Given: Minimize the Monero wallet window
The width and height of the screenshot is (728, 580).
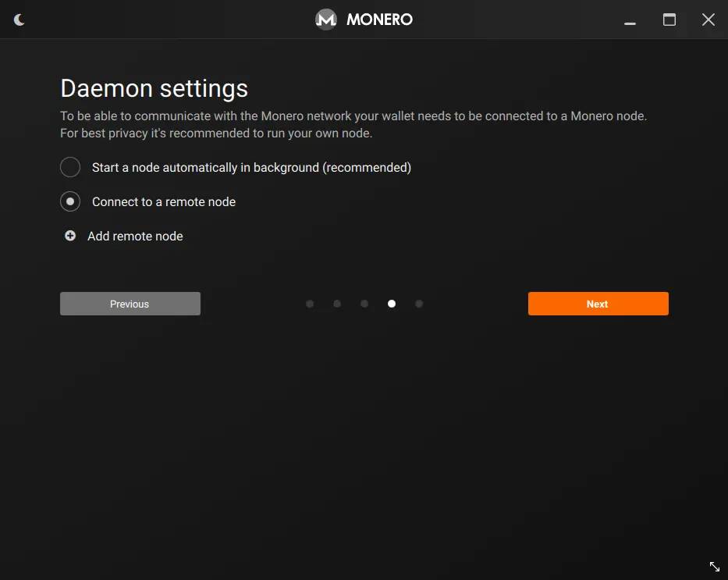Looking at the screenshot, I should pos(630,20).
